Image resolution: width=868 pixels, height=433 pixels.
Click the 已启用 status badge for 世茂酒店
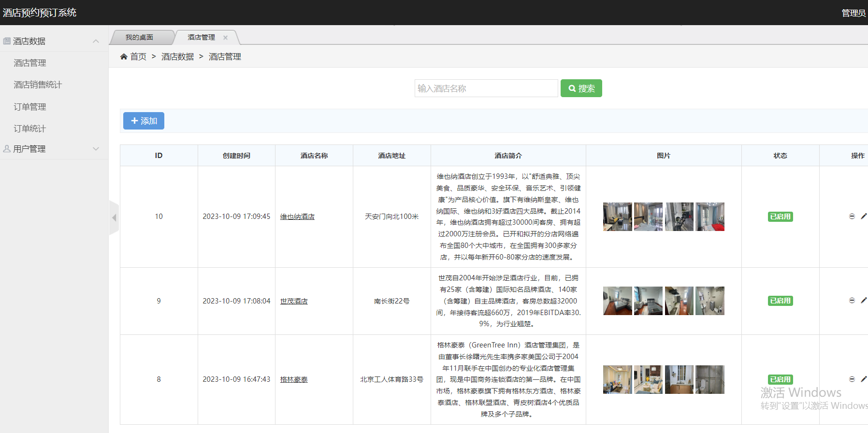[781, 301]
